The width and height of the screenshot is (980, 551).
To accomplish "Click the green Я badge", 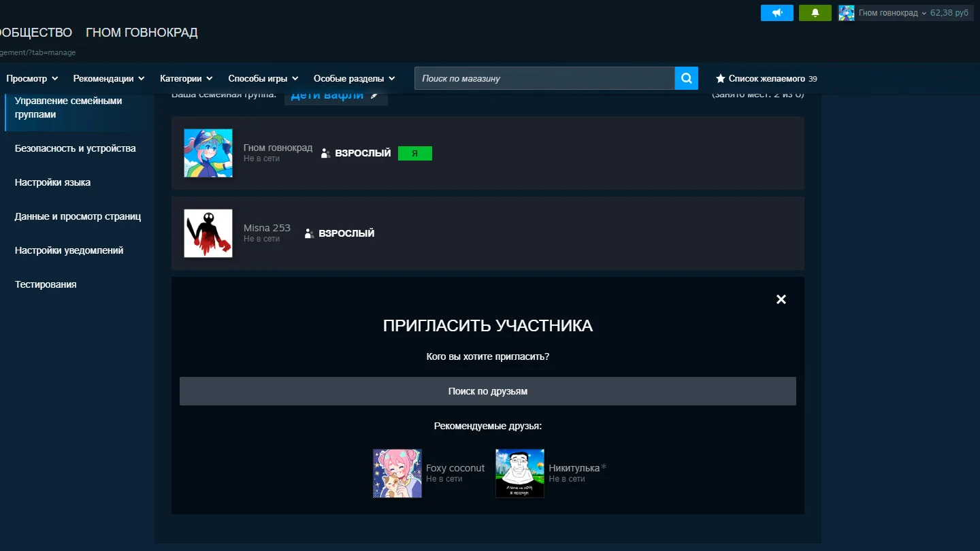I will pos(415,154).
